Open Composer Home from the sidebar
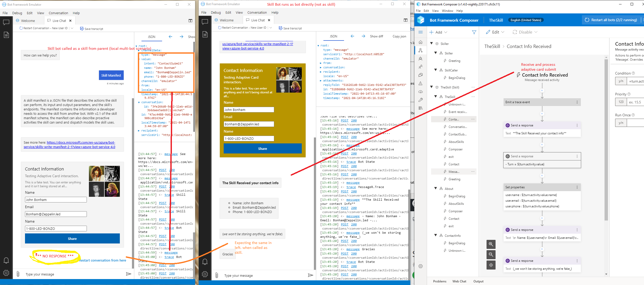 421,42
